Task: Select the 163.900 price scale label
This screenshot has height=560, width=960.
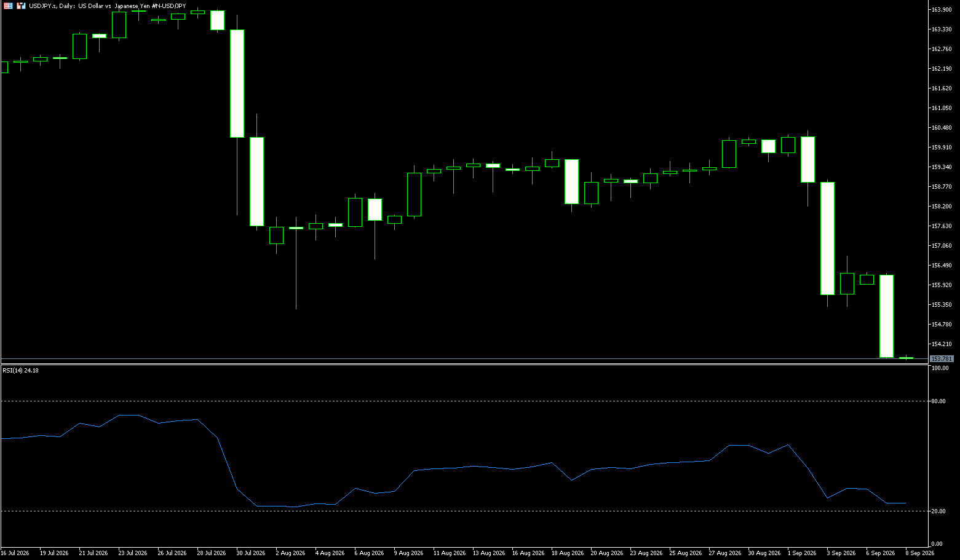Action: [x=942, y=10]
